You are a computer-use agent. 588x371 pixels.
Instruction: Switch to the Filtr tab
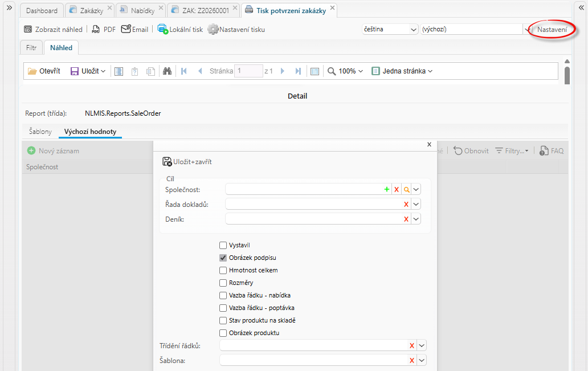[31, 48]
